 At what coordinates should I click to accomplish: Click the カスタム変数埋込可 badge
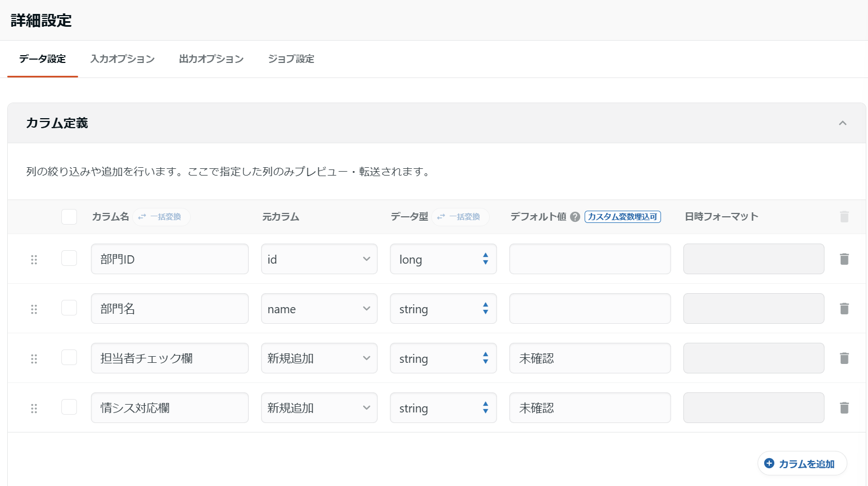coord(623,217)
